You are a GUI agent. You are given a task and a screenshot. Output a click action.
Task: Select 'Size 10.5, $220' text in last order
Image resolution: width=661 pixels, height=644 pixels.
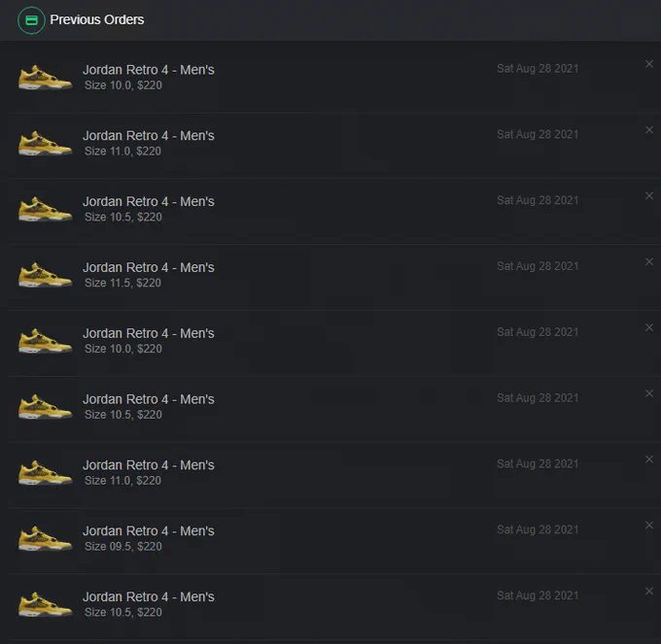coord(123,612)
